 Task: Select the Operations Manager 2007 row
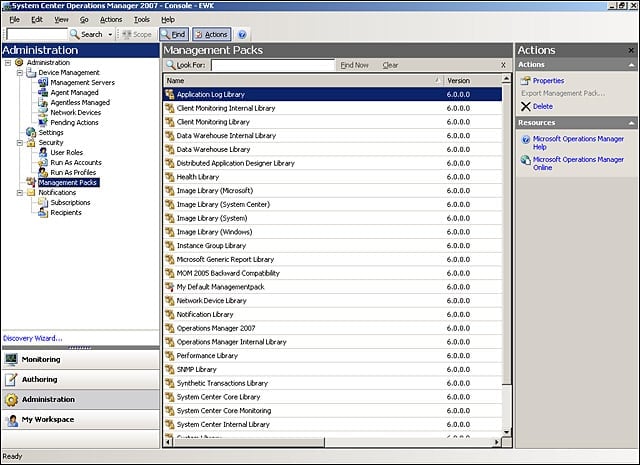(333, 328)
